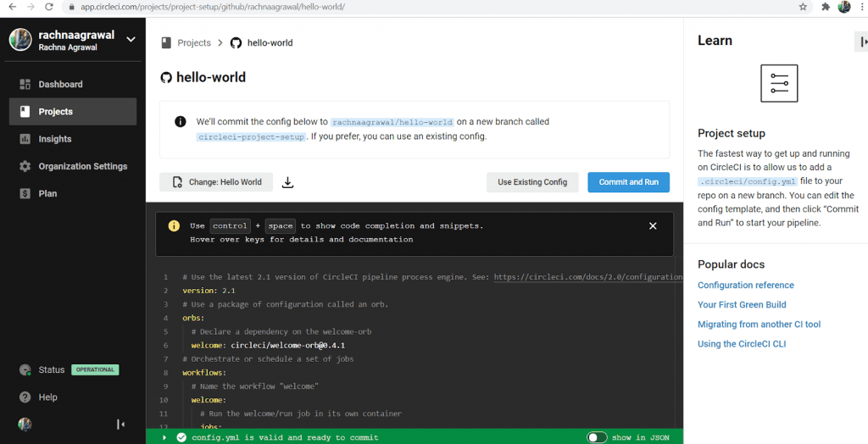Open the Configuration reference doc link
Screen dimensions: 868x444
click(745, 286)
